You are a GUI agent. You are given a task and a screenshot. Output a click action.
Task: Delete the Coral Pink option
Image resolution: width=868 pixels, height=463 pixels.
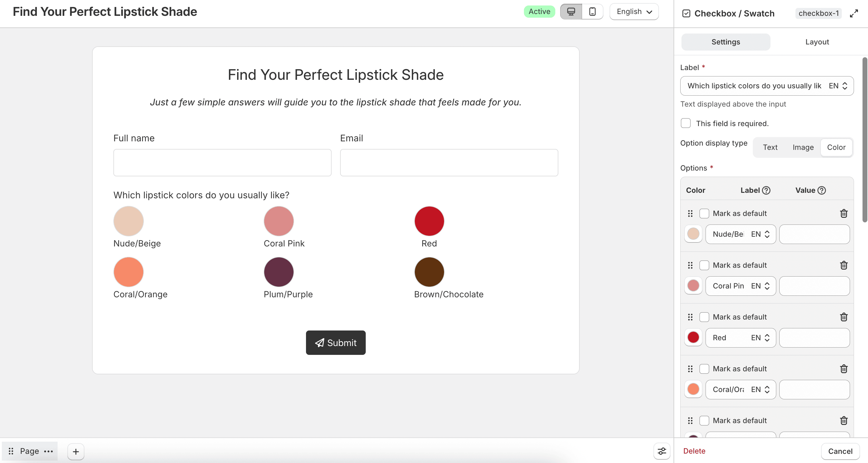pos(843,265)
